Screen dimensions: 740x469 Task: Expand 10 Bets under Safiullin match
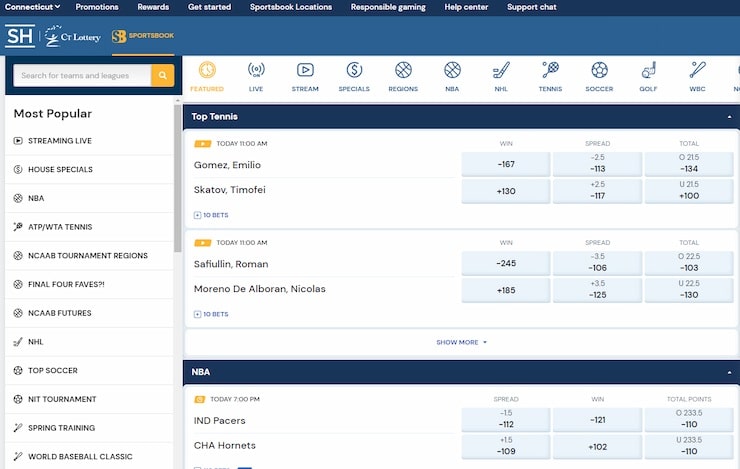coord(211,314)
